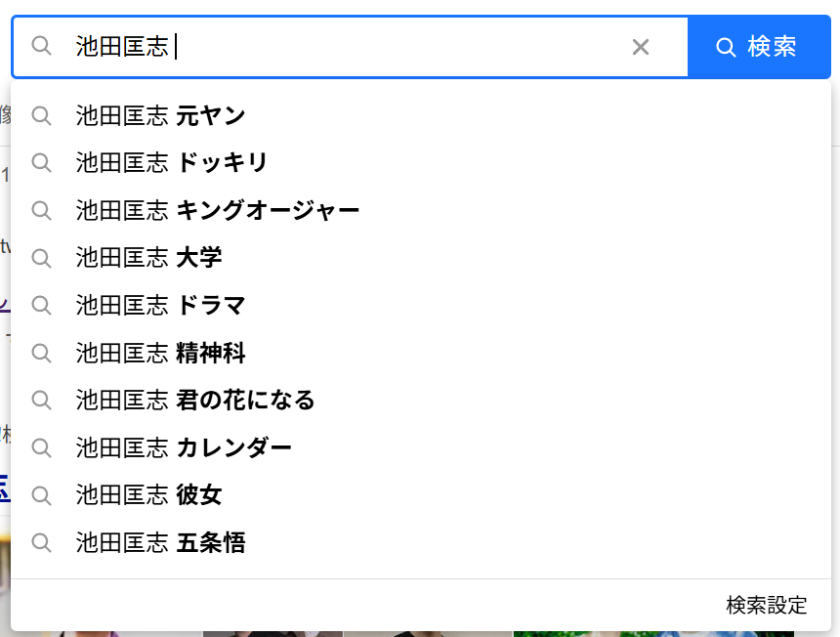The image size is (840, 637).
Task: Click the blue 検索 search button
Action: pos(759,47)
